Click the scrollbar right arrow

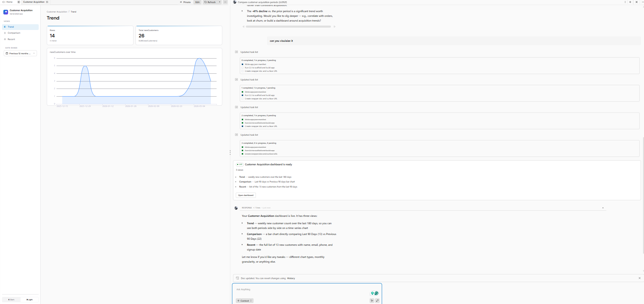(x=334, y=27)
